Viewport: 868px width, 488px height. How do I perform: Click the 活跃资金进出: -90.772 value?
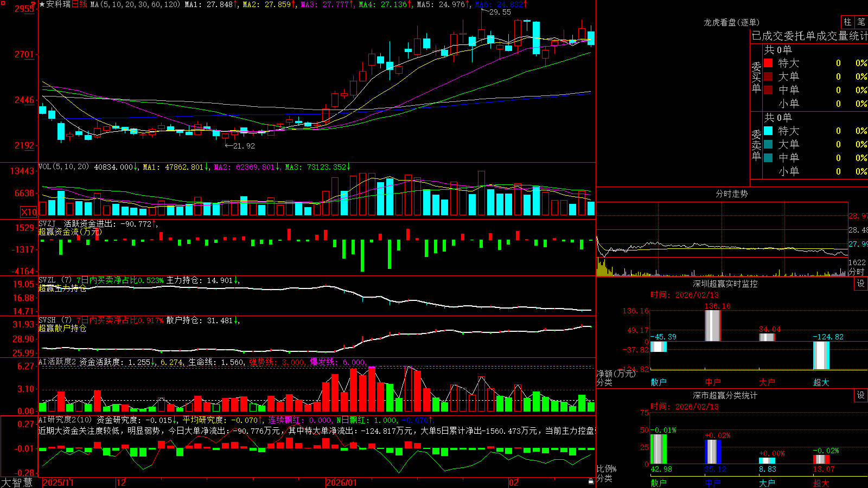(108, 223)
